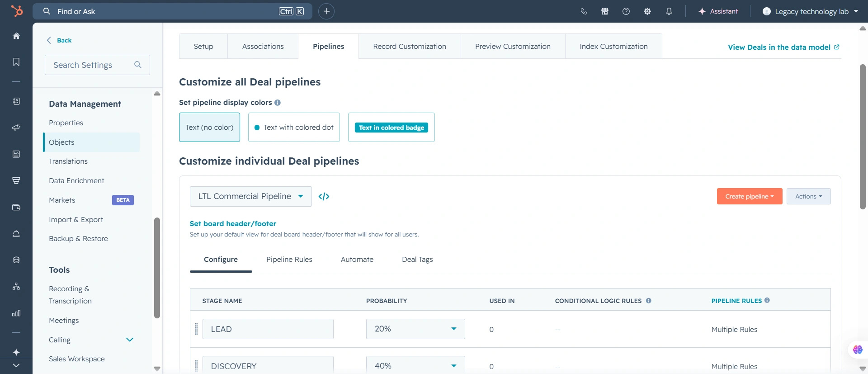Viewport: 868px width, 374px height.
Task: Switch to the Pipeline Rules tab
Action: pos(289,260)
